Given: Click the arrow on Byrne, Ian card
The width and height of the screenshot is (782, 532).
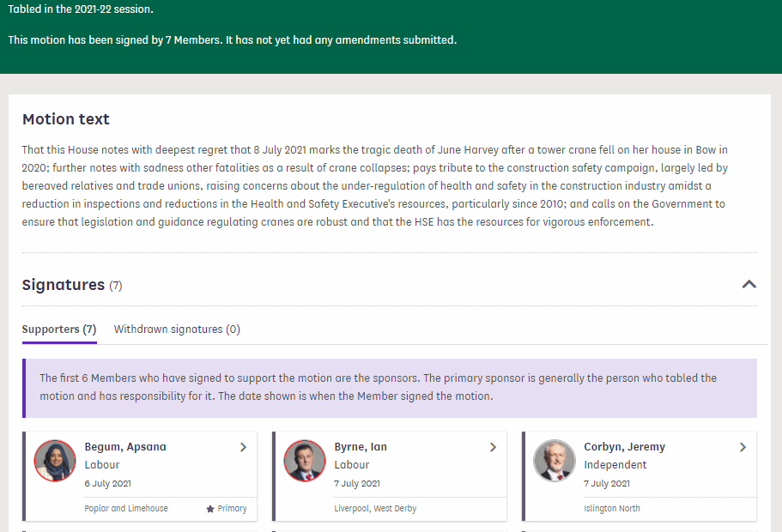Looking at the screenshot, I should pos(493,447).
